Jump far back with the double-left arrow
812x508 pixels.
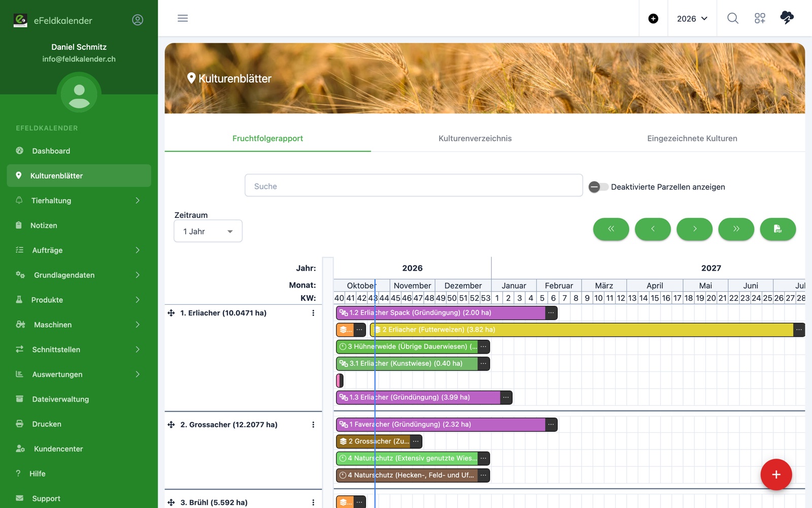611,229
